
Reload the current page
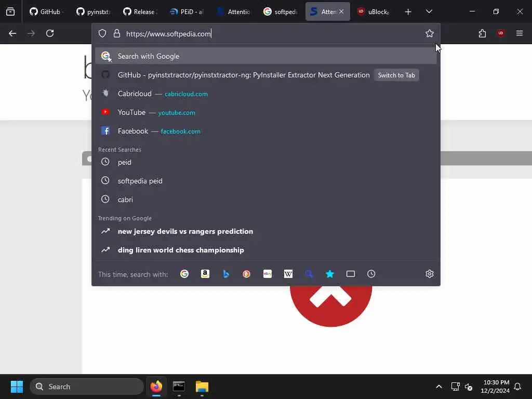50,33
